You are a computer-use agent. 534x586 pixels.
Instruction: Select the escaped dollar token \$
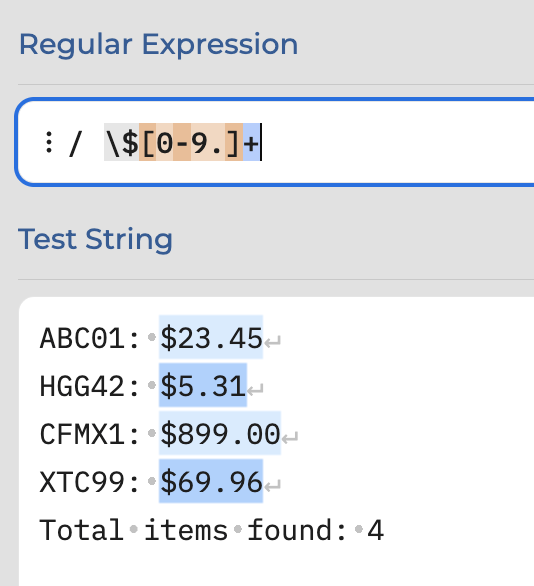(121, 142)
